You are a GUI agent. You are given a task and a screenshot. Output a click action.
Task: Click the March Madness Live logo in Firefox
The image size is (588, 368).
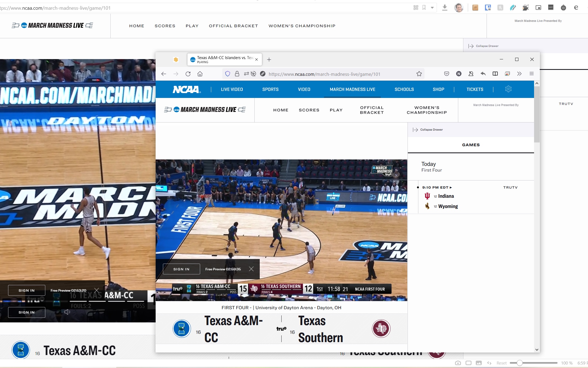tap(205, 110)
